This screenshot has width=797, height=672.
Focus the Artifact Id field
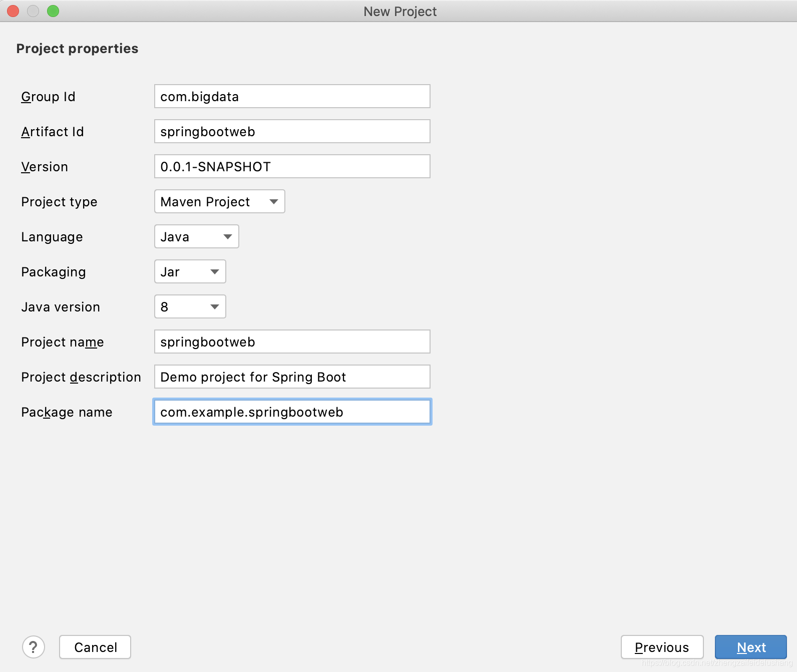pos(292,131)
